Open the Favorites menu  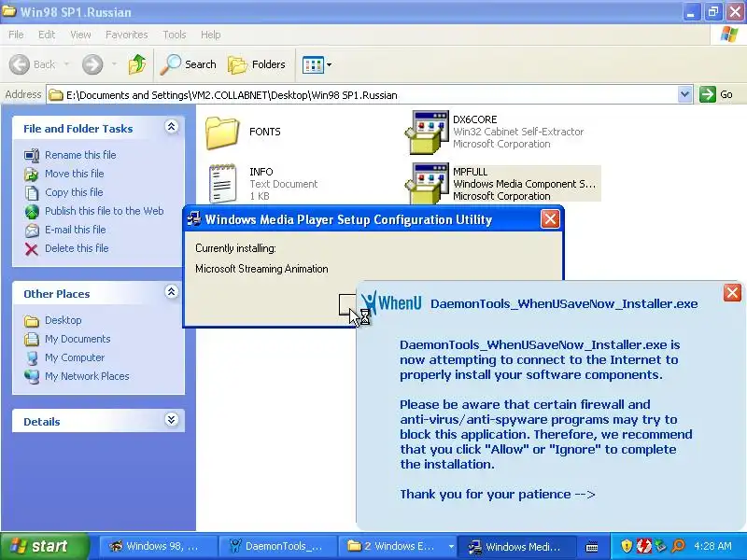click(x=127, y=35)
